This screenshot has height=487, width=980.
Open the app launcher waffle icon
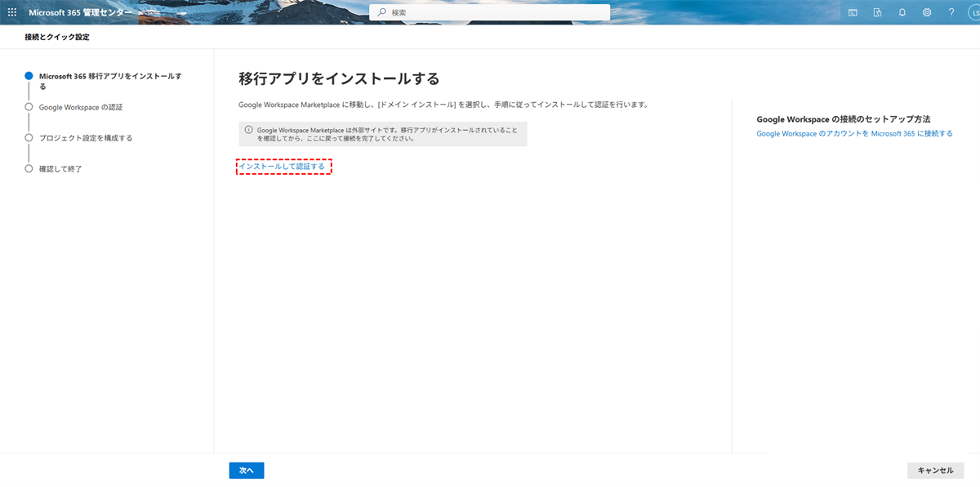pos(12,12)
